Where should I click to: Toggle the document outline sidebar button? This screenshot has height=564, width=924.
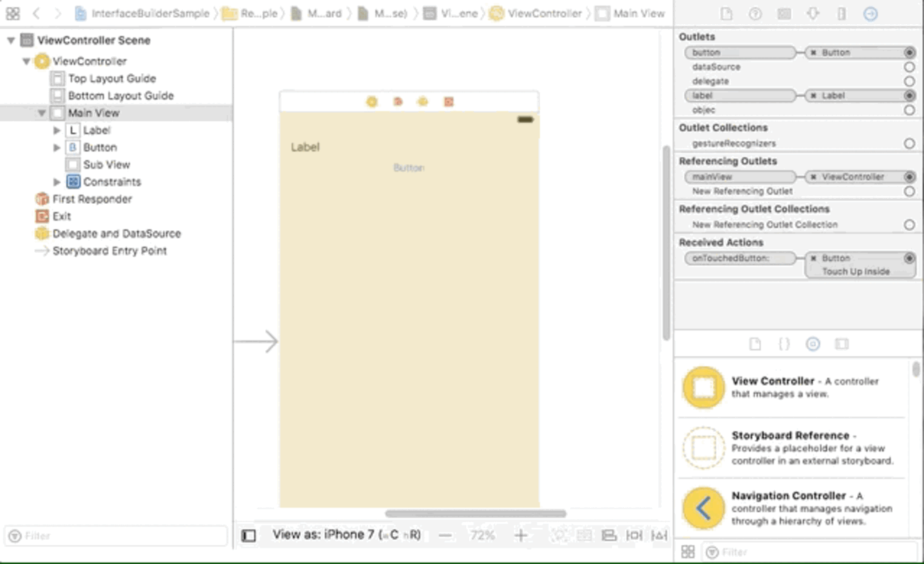point(248,536)
